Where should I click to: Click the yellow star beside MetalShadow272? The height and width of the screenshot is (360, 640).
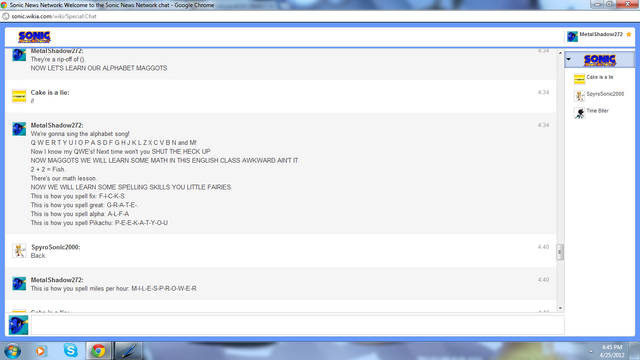(629, 34)
